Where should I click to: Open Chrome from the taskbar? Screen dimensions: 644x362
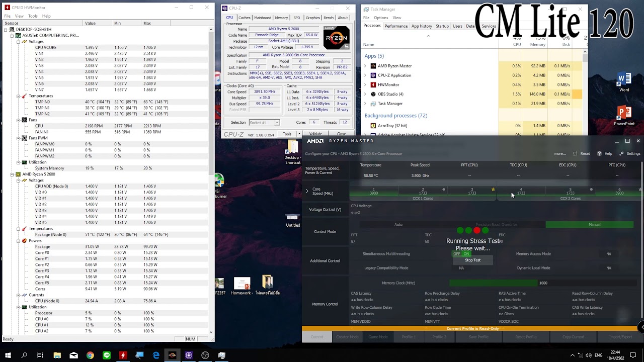point(90,355)
